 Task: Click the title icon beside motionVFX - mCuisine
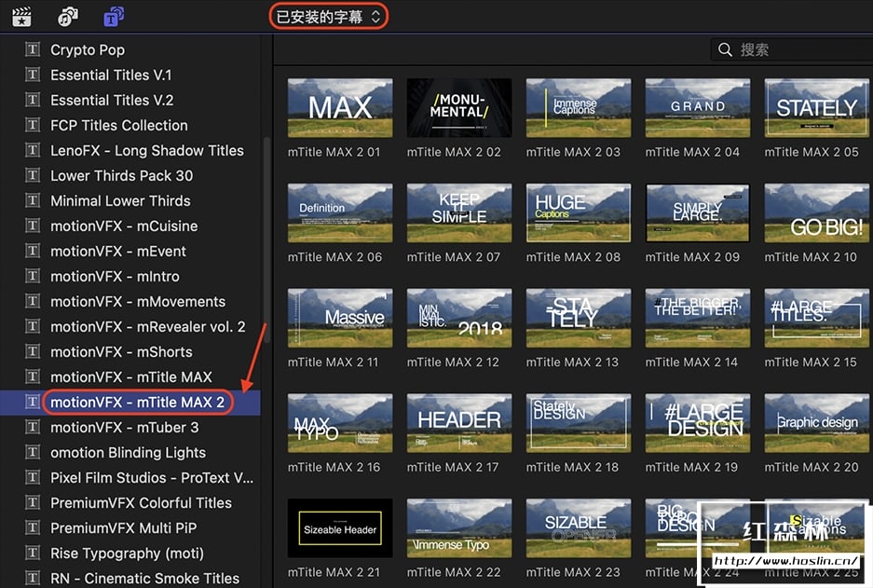[x=33, y=226]
